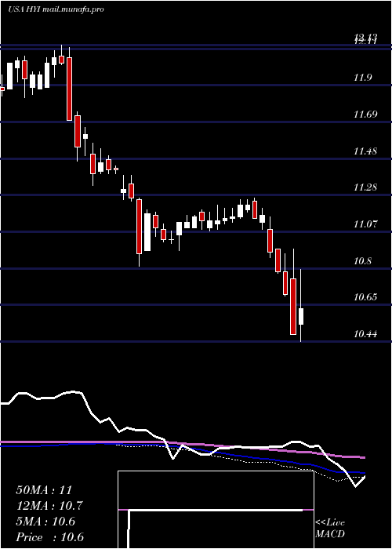
Task: Click the large red candle falling from 12.1
Action: pos(69,89)
